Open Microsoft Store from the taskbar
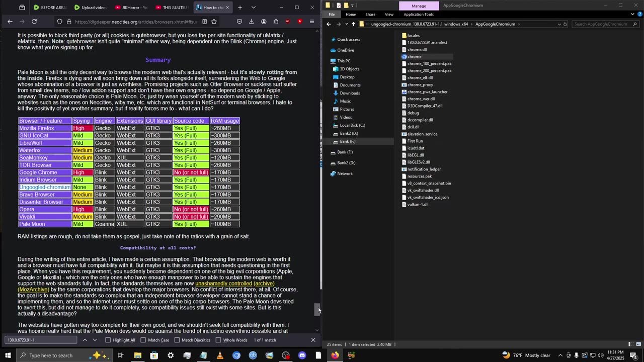Viewport: 644px width, 362px height. click(x=154, y=355)
